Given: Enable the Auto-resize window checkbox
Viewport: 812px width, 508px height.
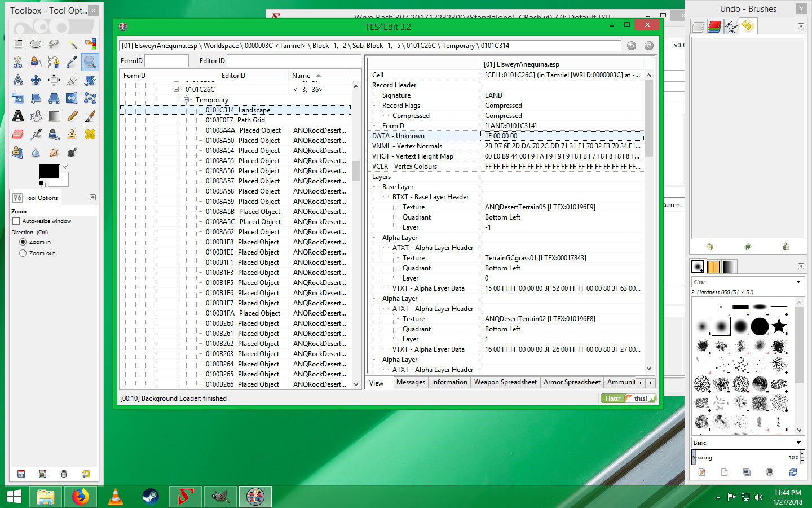Looking at the screenshot, I should 16,221.
